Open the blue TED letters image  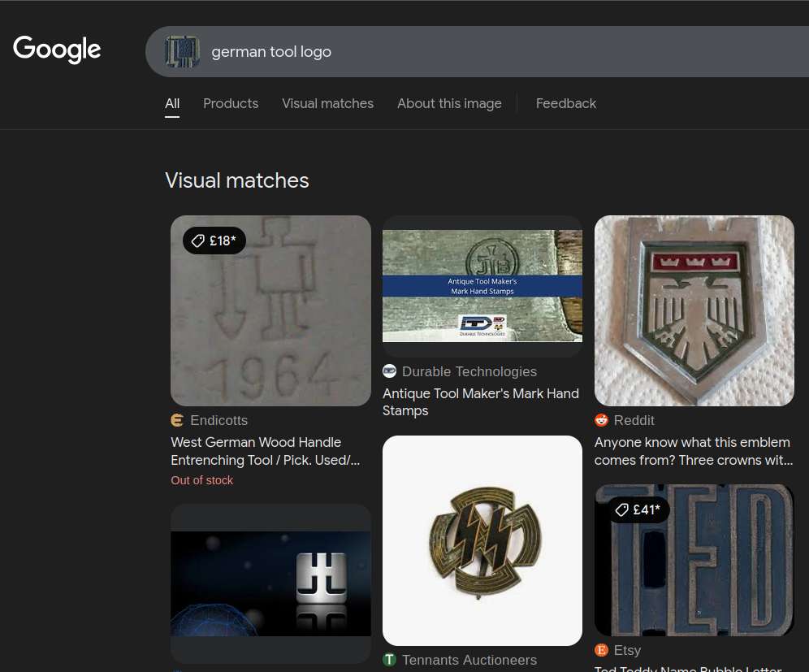pos(694,560)
